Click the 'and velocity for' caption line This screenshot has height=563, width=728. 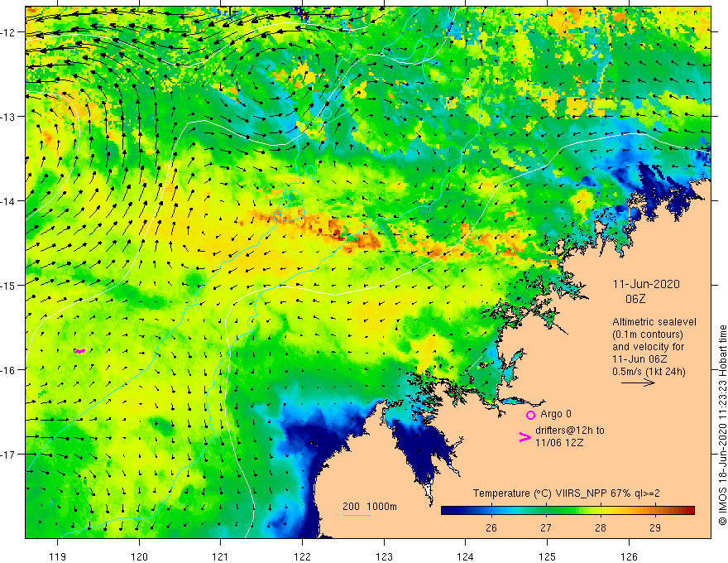coord(648,347)
